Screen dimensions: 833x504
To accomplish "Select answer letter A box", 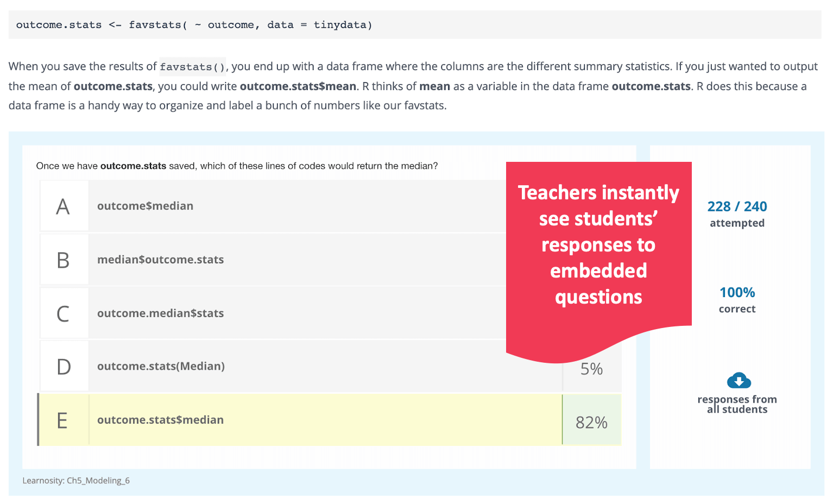I will pyautogui.click(x=64, y=206).
